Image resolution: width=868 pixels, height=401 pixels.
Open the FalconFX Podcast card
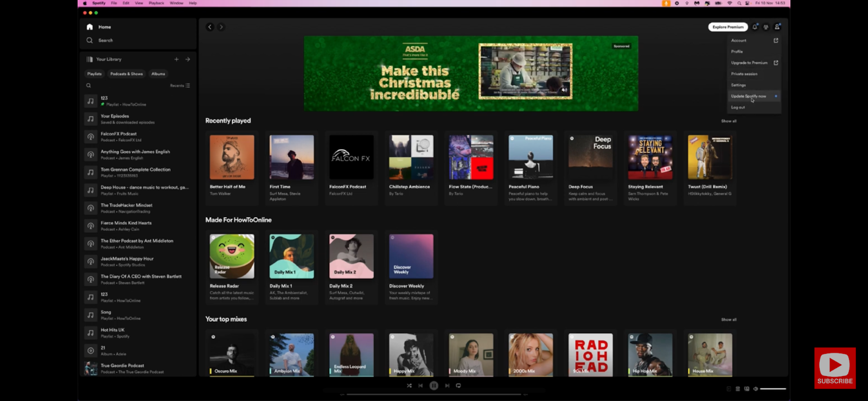point(352,167)
